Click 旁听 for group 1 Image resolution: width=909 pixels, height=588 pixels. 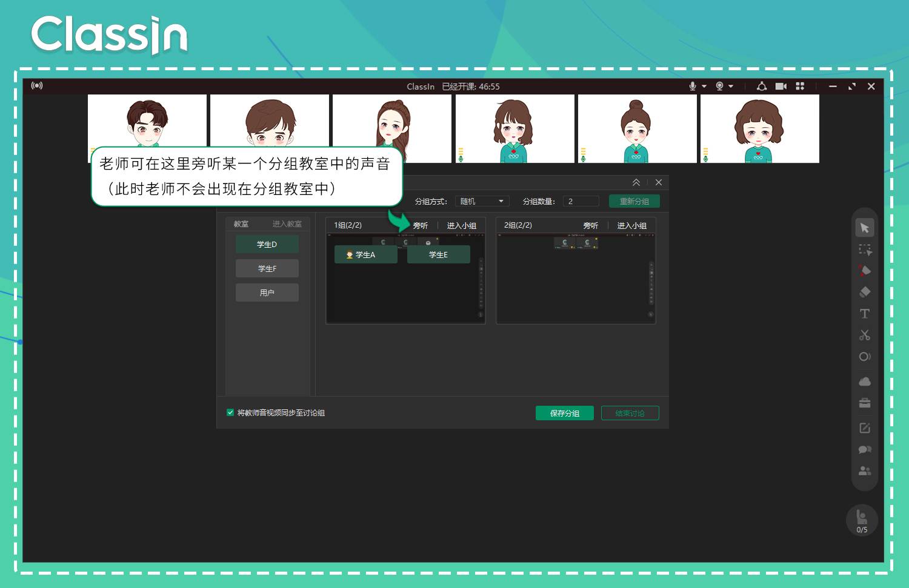coord(421,225)
